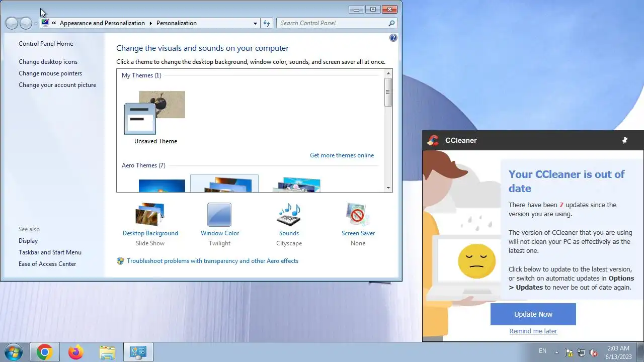The height and width of the screenshot is (362, 644).
Task: Show hidden tray icons arrow
Action: pos(556,352)
